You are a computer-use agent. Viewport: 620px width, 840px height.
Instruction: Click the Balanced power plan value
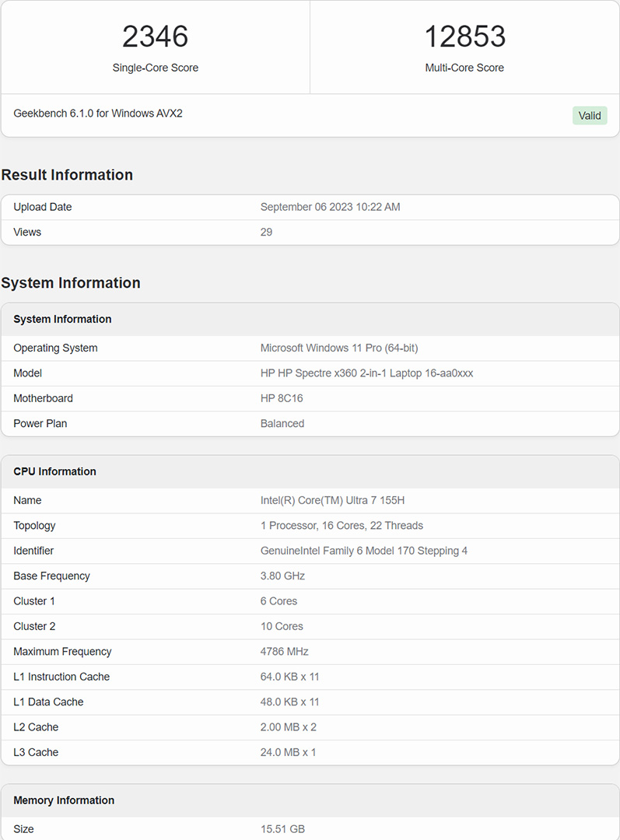tap(282, 424)
